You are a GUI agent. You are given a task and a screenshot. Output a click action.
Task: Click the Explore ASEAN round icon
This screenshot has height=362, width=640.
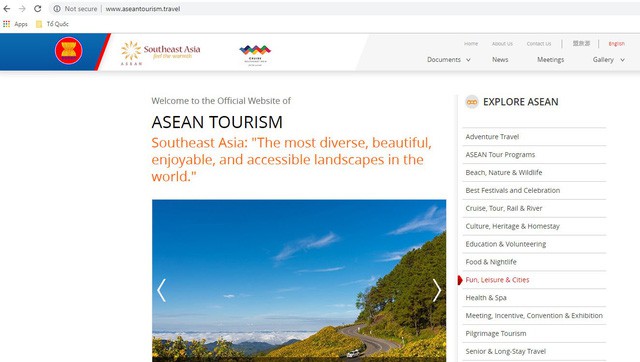tap(472, 102)
